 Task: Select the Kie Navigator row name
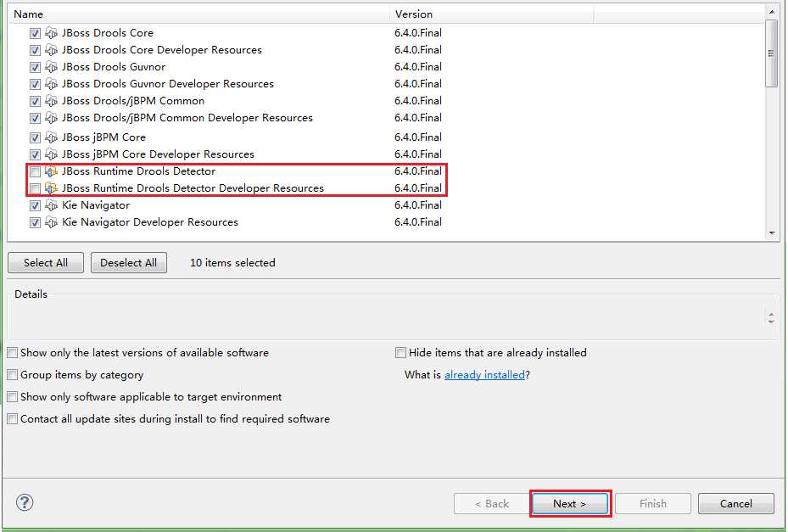96,205
